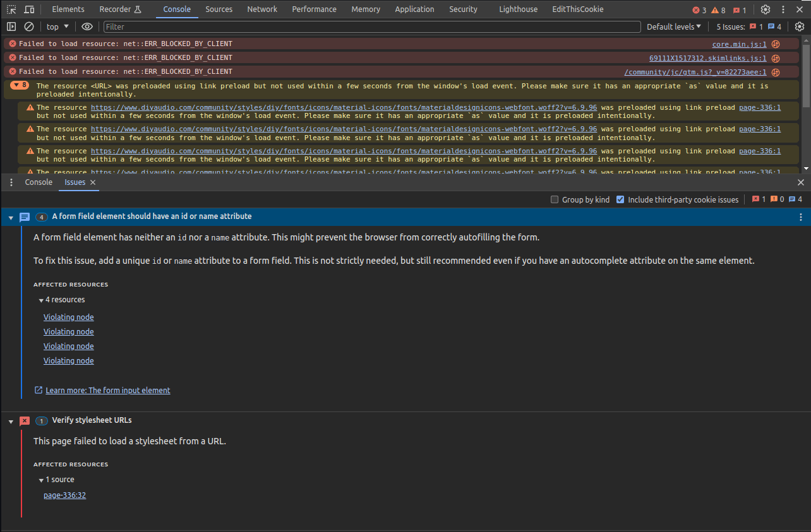
Task: Collapse the 4 resources list
Action: (x=41, y=300)
